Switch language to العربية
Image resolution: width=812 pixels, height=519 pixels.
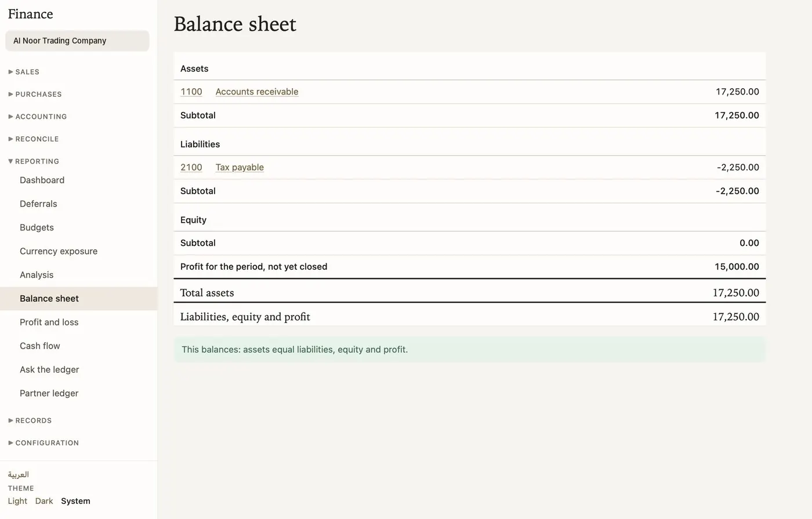tap(19, 474)
